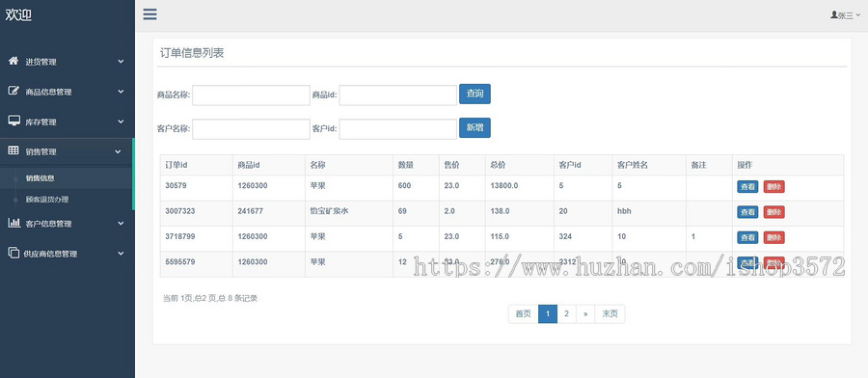Screen dimensions: 868x378
Task: Click the user avatar icon near 张三
Action: (x=834, y=14)
